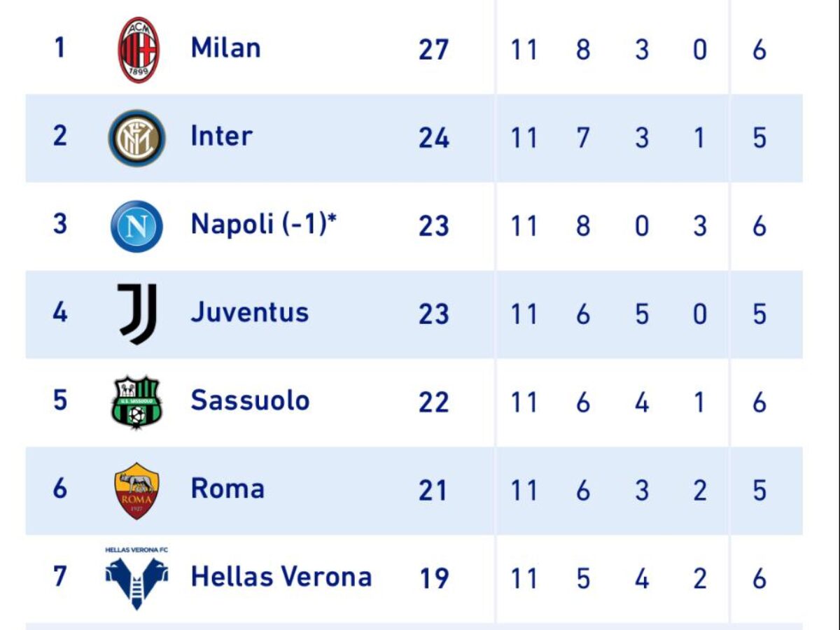
Task: Click Milan's 27 points value
Action: click(x=433, y=50)
